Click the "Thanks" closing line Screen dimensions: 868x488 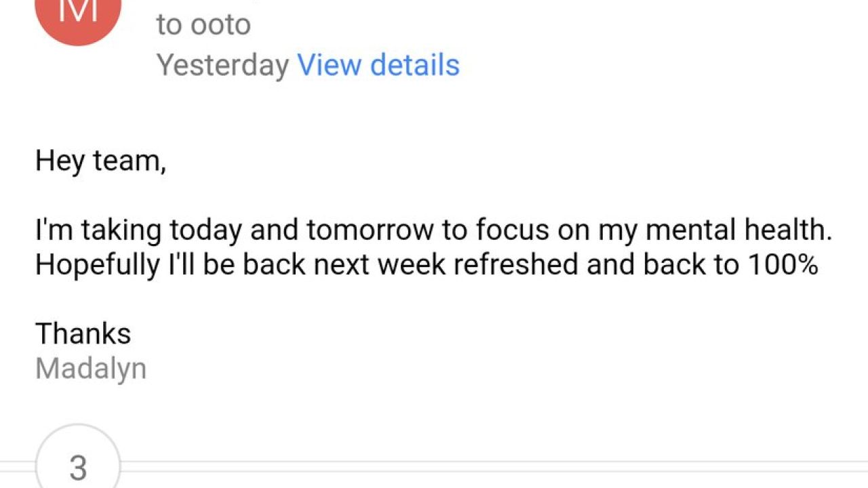[x=83, y=333]
